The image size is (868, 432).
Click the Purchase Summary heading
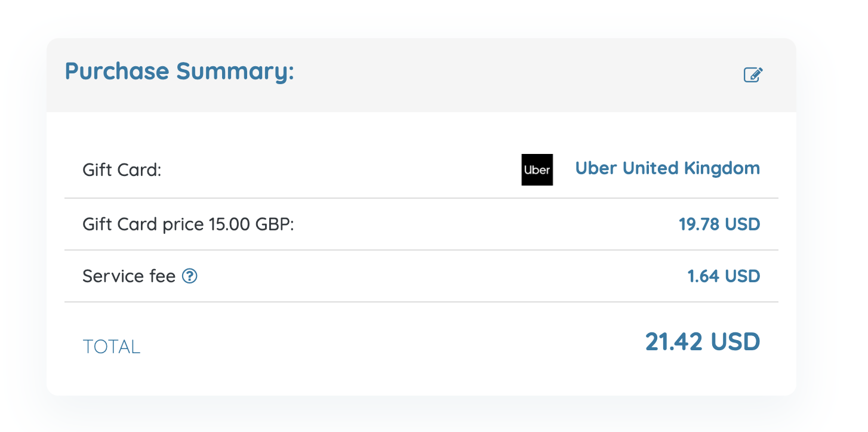[x=180, y=72]
